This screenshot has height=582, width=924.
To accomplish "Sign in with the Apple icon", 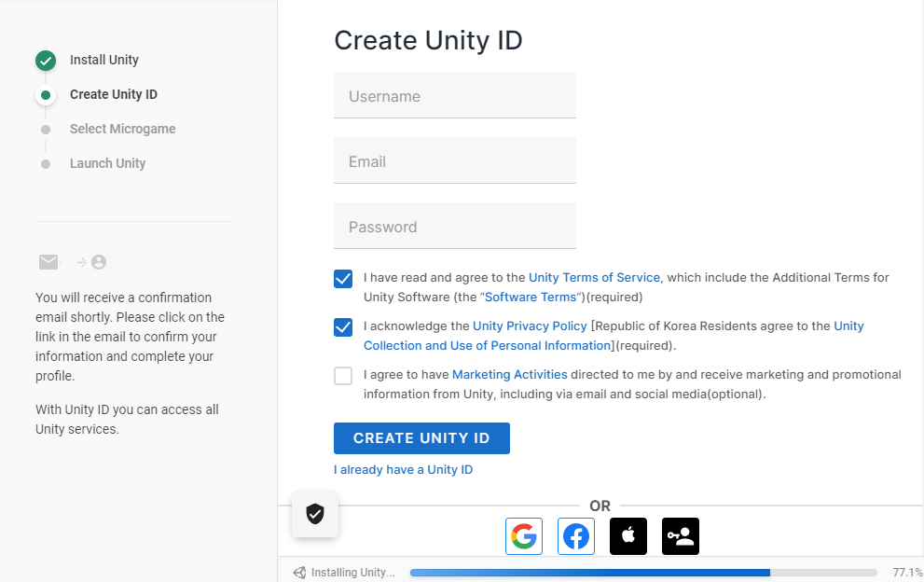I will coord(628,536).
